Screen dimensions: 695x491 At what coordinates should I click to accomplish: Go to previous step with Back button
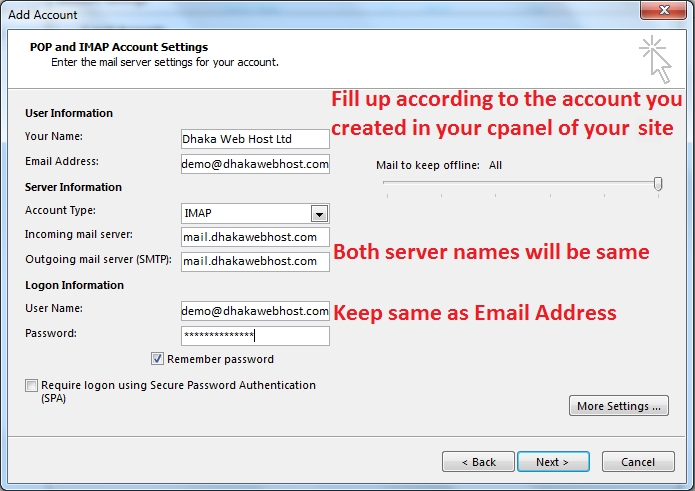[x=478, y=462]
